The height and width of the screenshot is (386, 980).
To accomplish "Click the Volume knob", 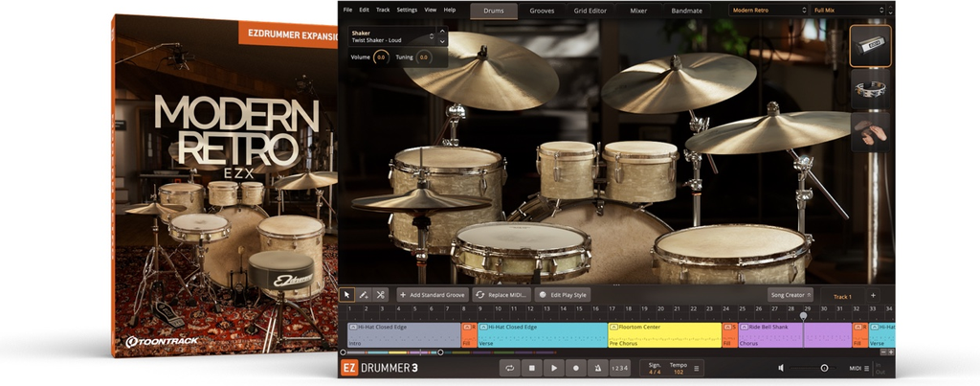I will pos(380,57).
